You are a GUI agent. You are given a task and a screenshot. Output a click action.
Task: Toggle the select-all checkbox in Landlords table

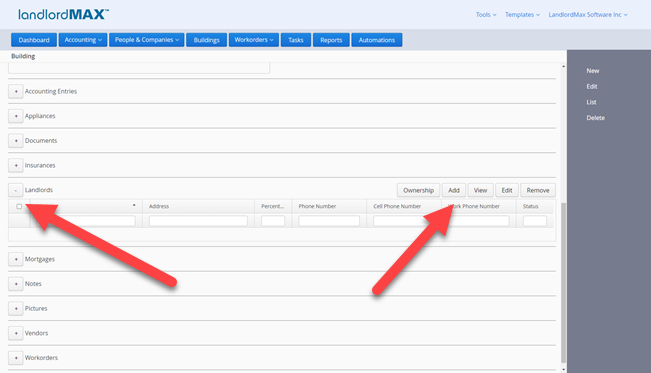(x=19, y=206)
